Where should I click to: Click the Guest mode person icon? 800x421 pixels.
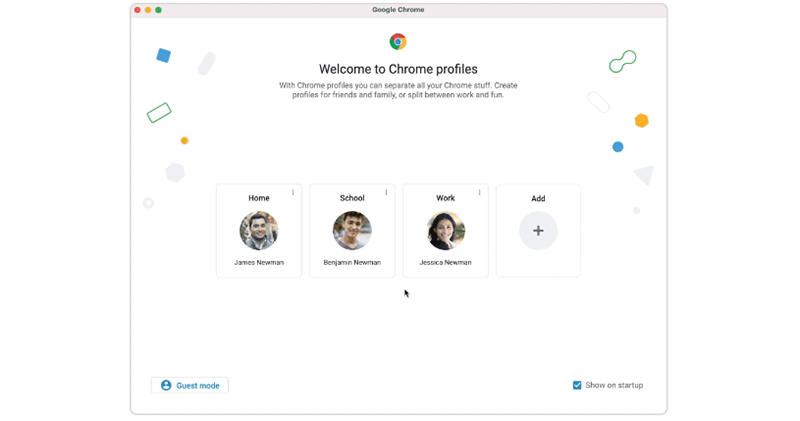pos(166,385)
